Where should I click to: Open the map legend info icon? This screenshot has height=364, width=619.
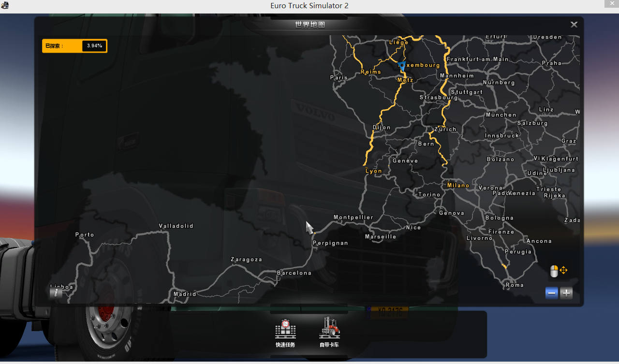(56, 292)
